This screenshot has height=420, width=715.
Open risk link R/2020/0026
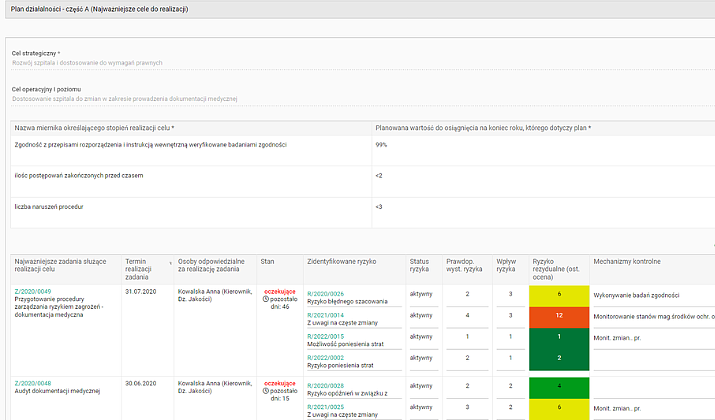pos(325,293)
